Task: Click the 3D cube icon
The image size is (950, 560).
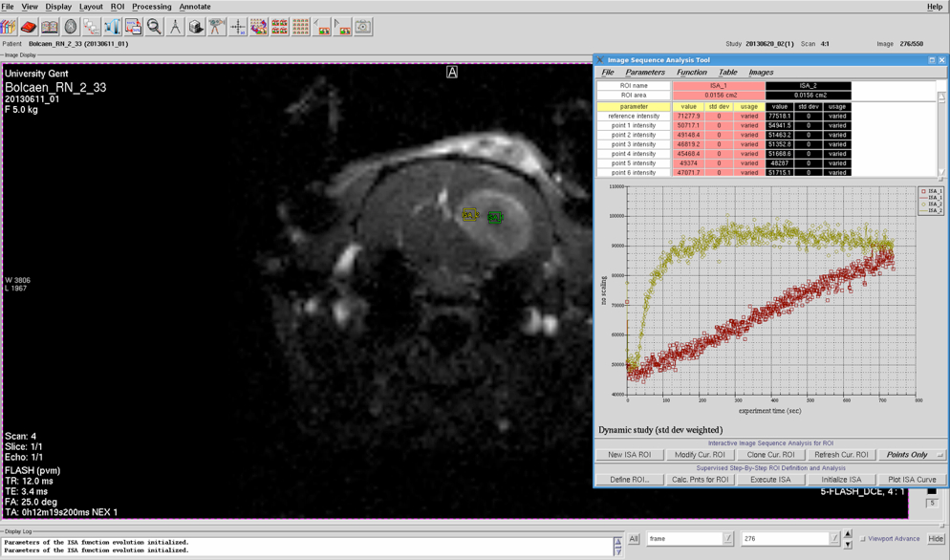Action: (x=196, y=28)
